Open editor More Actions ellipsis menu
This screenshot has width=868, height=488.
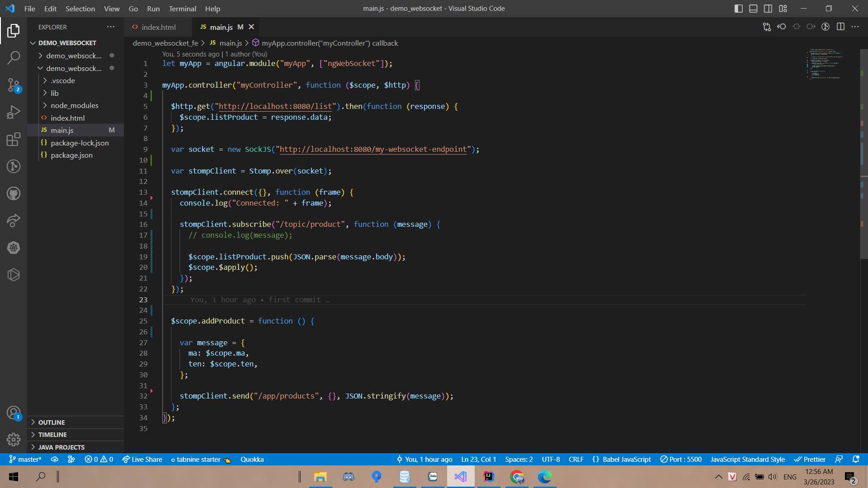coord(855,27)
